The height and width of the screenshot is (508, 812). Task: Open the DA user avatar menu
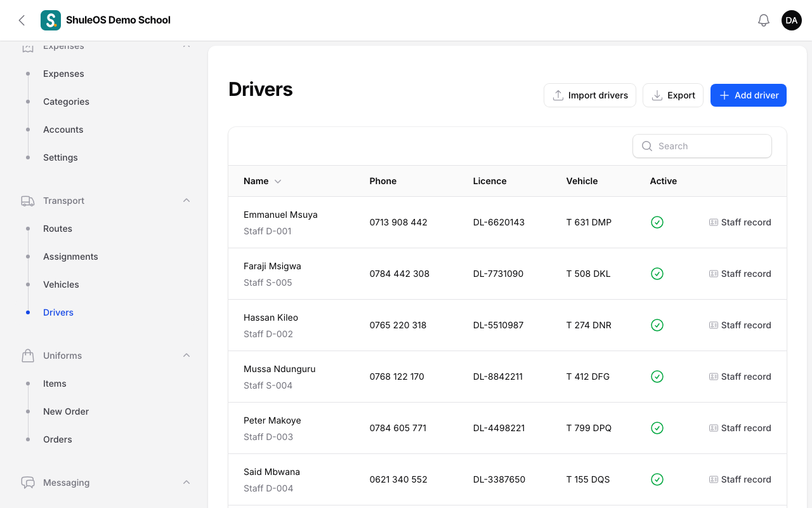tap(792, 20)
